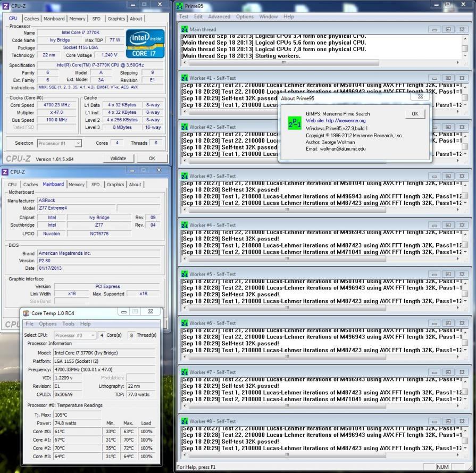Minimize the Worker #5 child window

click(435, 275)
